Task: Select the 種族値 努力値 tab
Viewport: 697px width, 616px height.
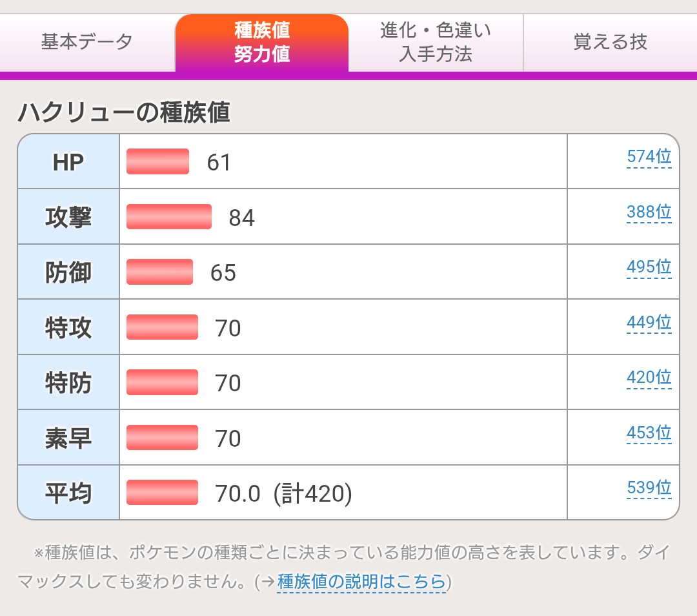Action: [x=262, y=43]
